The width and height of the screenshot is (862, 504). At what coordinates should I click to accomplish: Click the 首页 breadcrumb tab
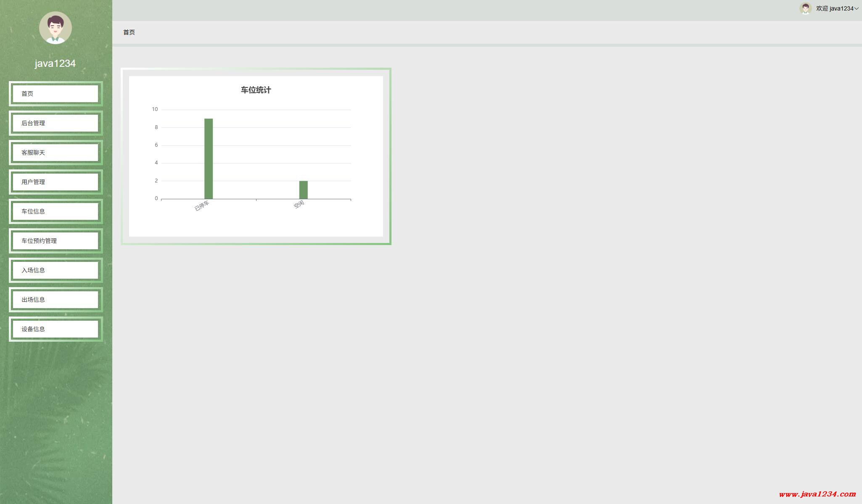coord(129,32)
